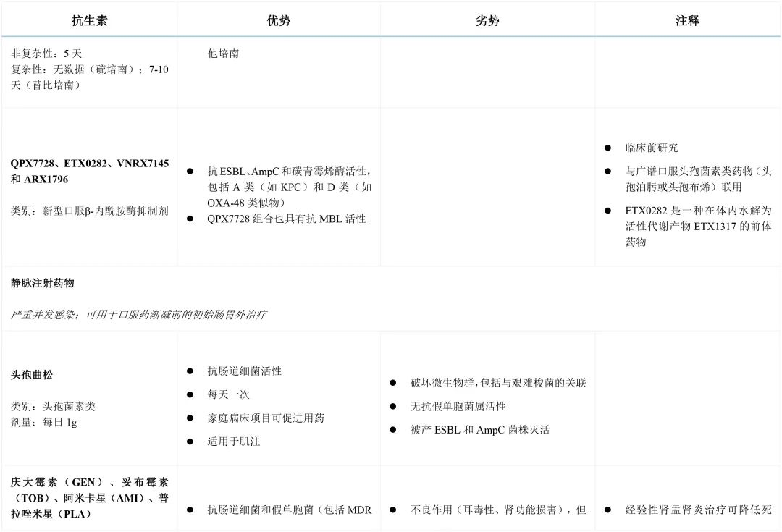The height and width of the screenshot is (532, 782).
Task: Click the bold QPX7728、ETX0282、VNRX7145 drug names
Action: (x=90, y=164)
